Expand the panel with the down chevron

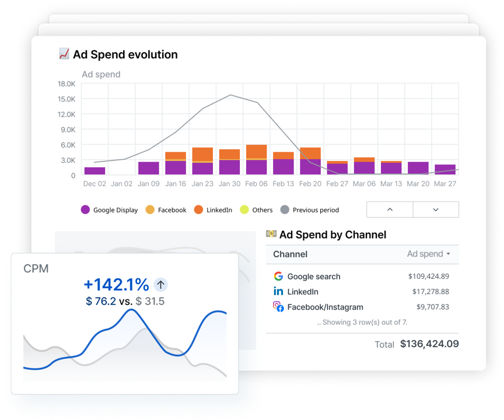point(435,209)
